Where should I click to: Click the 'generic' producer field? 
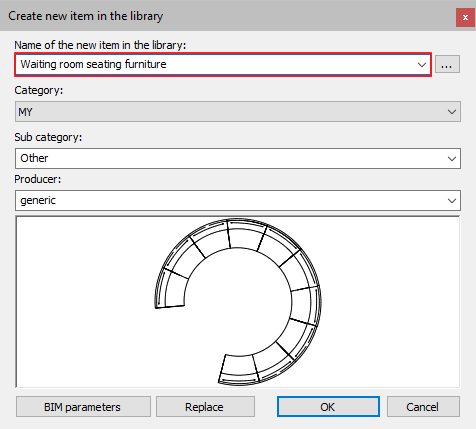(x=238, y=200)
